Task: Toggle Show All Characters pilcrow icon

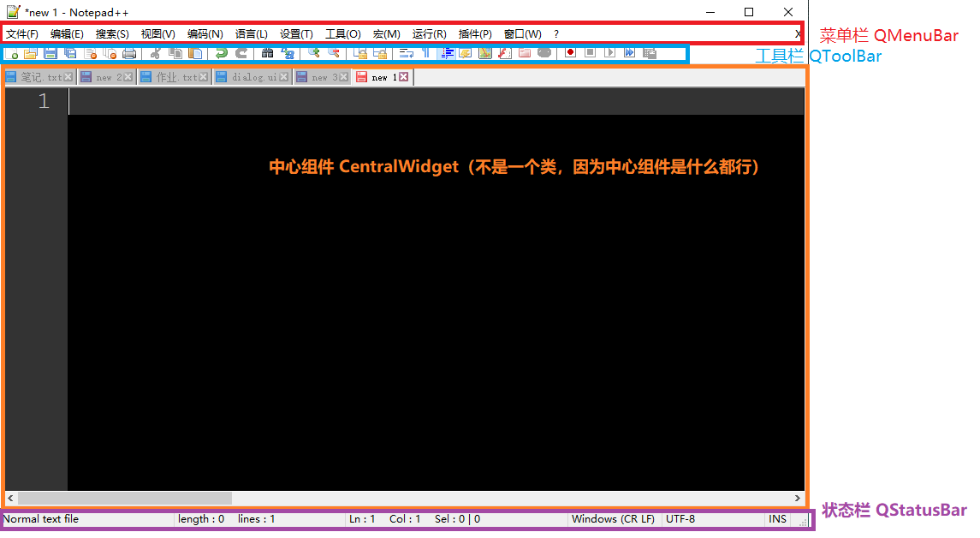Action: coord(425,54)
